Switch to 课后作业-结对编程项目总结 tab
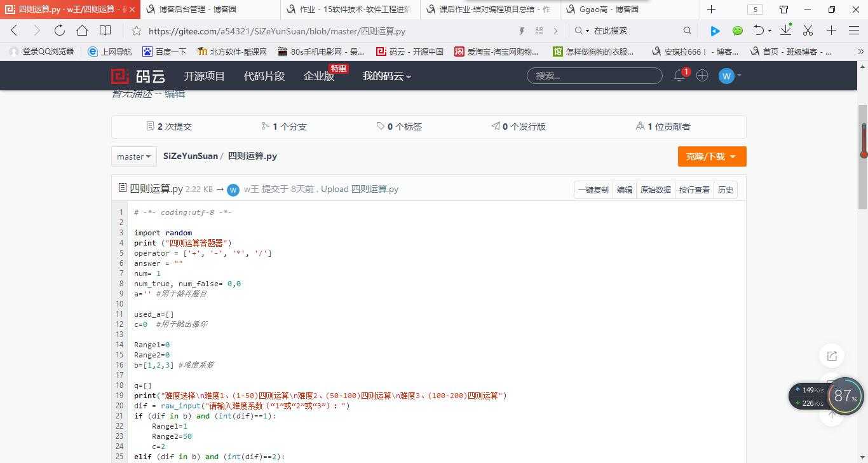 coord(489,10)
